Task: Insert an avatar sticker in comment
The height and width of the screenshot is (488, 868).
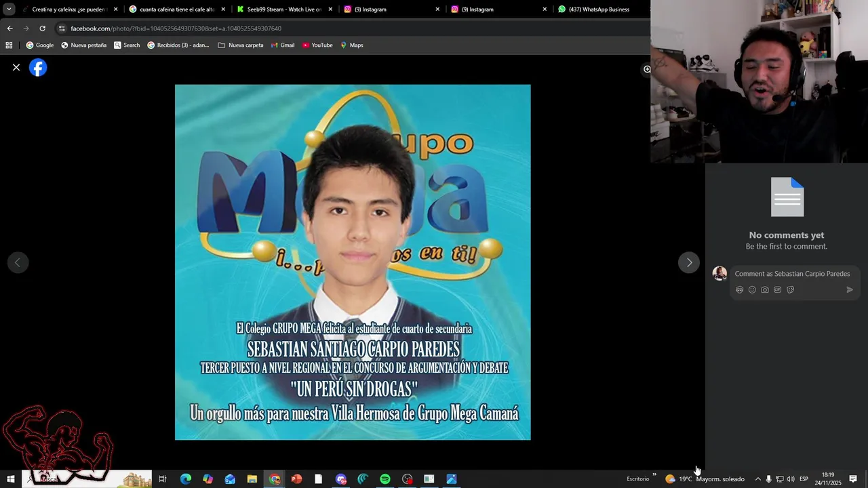Action: coord(740,290)
